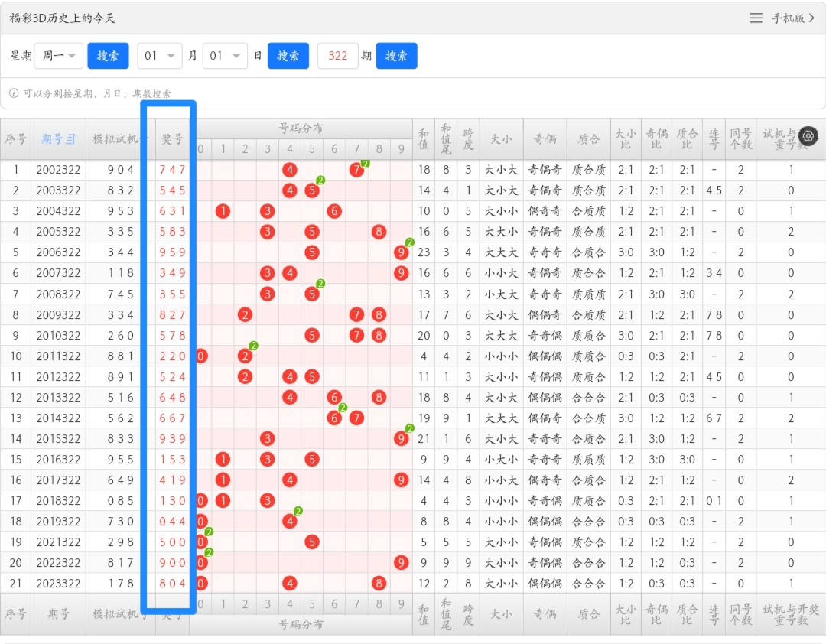826x644 pixels.
Task: Open the settings gear icon
Action: pos(808,136)
